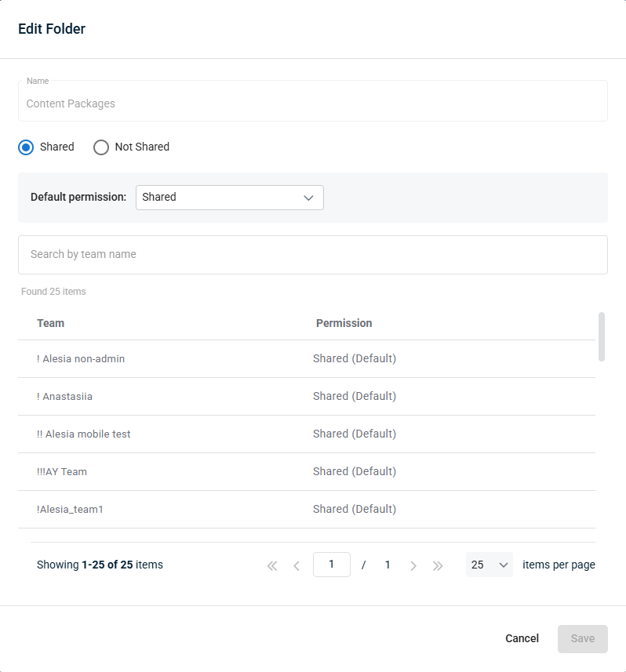Jump to last page using double-right arrows
Viewport: 626px width, 672px height.
pyautogui.click(x=438, y=565)
